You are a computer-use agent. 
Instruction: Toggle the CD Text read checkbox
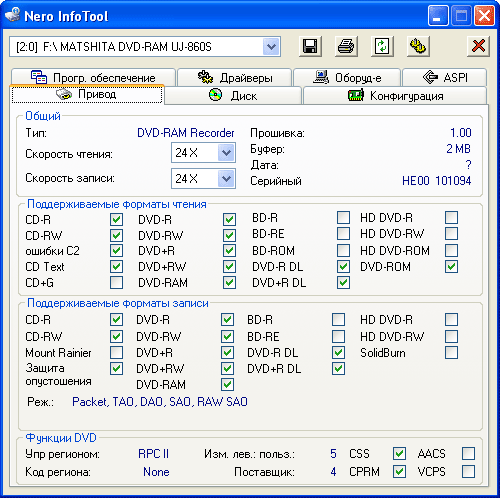pos(116,267)
